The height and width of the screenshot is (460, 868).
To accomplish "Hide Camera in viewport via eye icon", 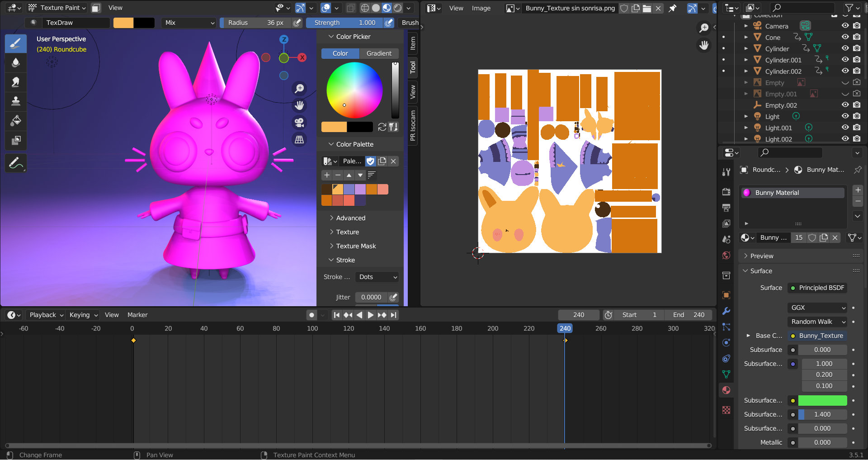I will click(x=845, y=26).
